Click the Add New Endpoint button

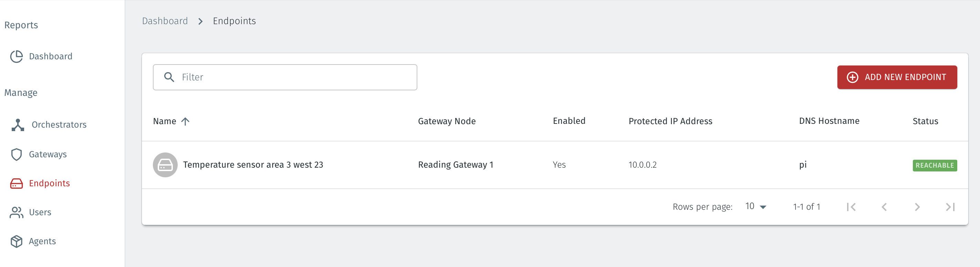click(897, 77)
